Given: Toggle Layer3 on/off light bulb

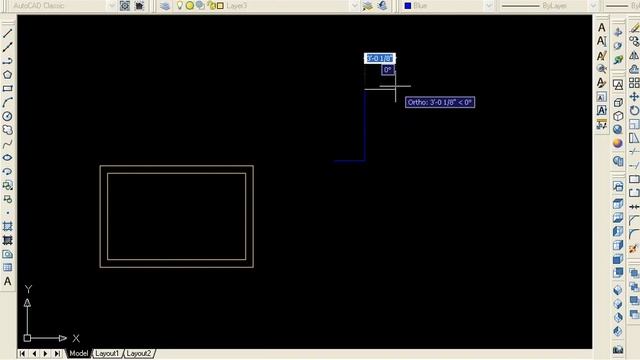Looking at the screenshot, I should click(180, 6).
